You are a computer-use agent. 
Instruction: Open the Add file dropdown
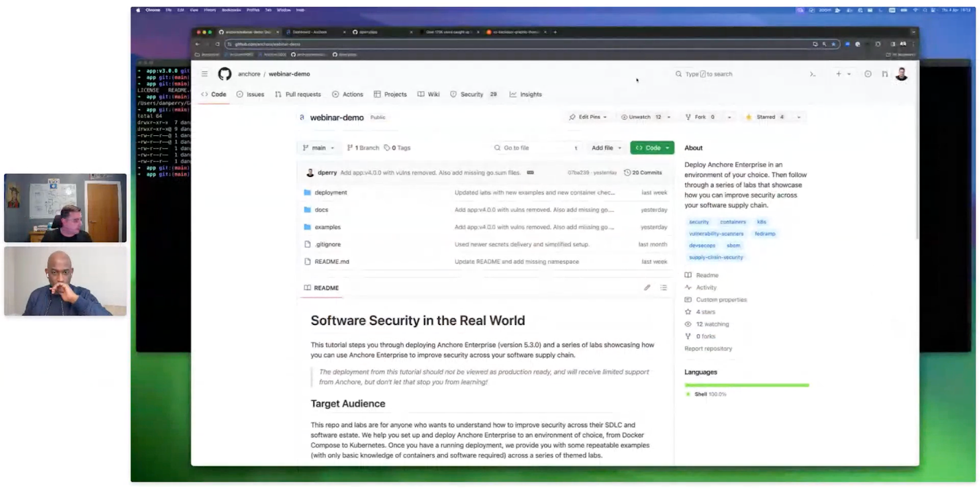click(x=606, y=147)
